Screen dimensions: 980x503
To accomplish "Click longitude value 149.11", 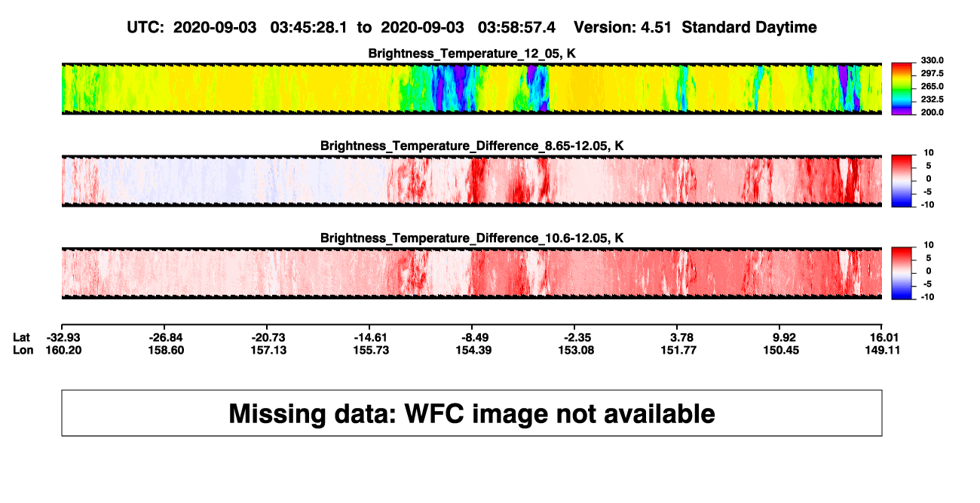I will (882, 350).
